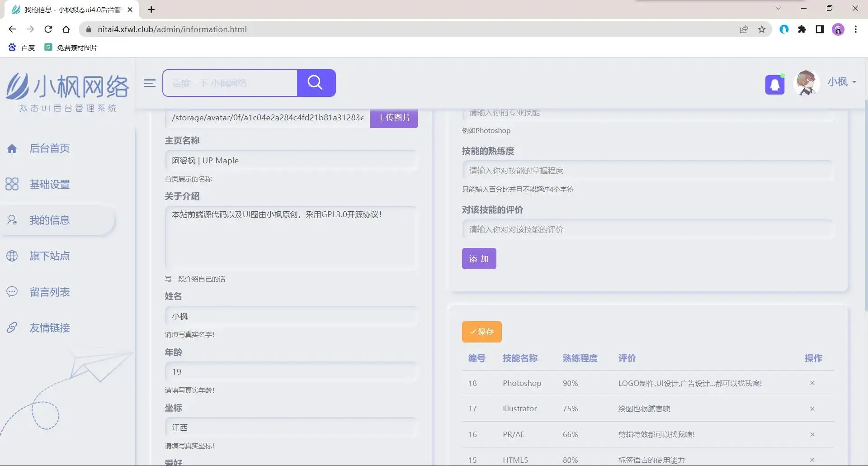This screenshot has height=466, width=868.
Task: Click the 留言列表 speech bubble icon
Action: (x=12, y=291)
